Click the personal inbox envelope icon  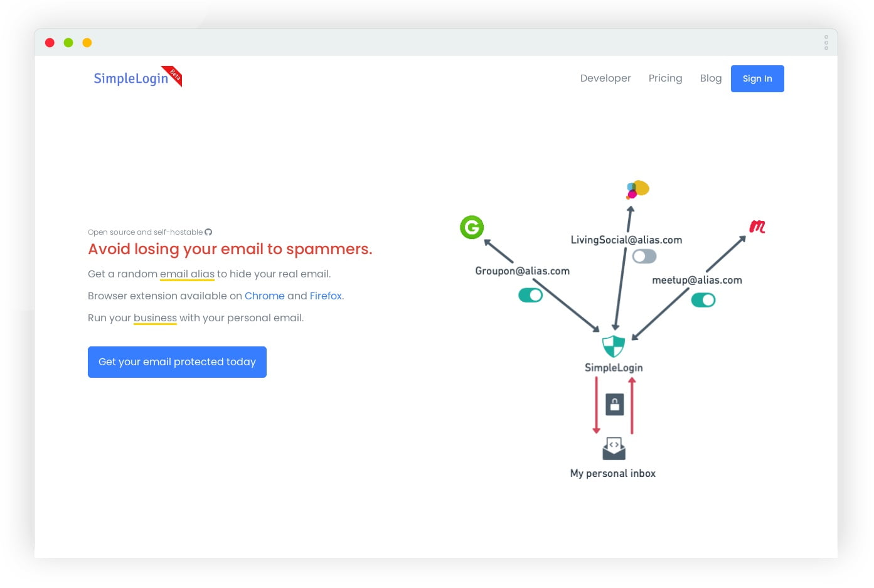614,449
